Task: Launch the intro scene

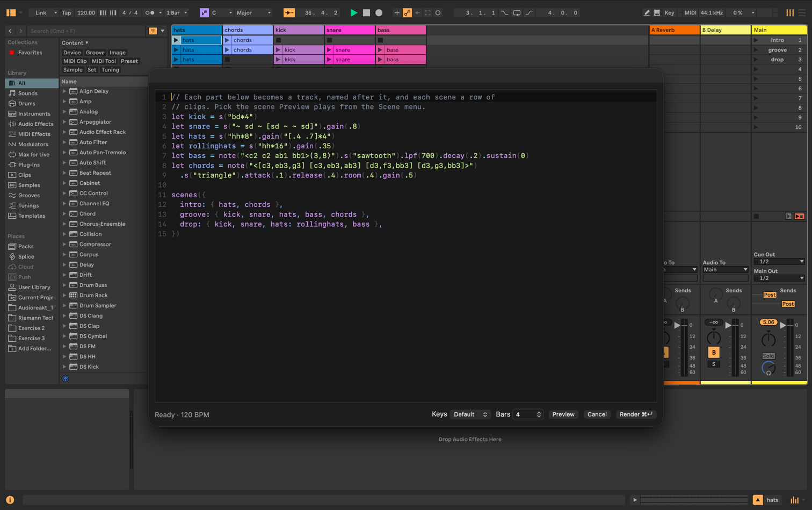Action: pos(756,40)
